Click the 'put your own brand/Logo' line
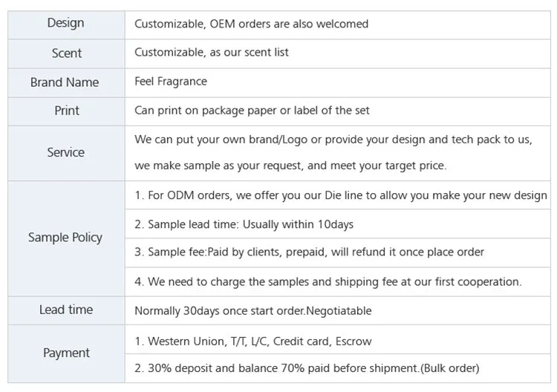The height and width of the screenshot is (392, 557). pos(333,139)
